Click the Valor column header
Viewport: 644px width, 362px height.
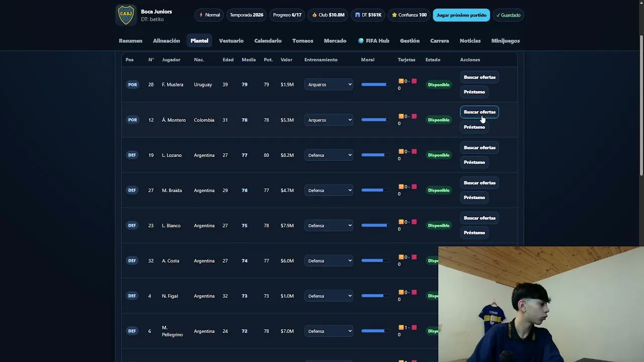(x=286, y=60)
